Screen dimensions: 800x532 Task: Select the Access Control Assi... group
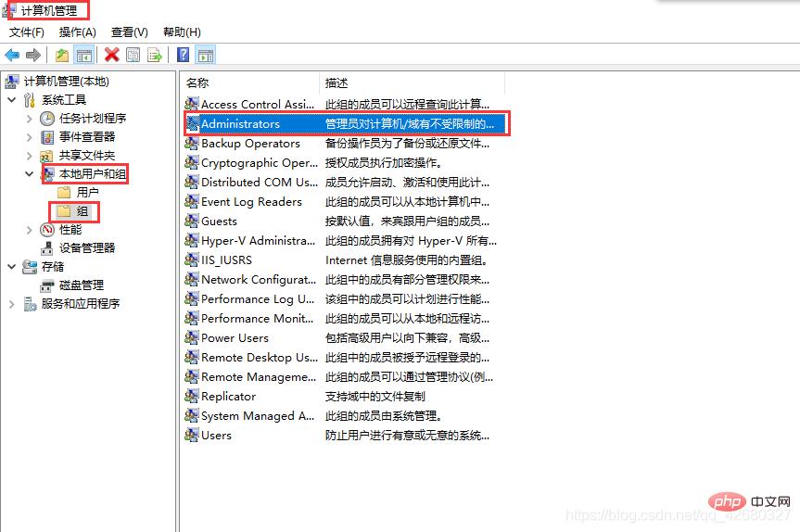pyautogui.click(x=258, y=104)
